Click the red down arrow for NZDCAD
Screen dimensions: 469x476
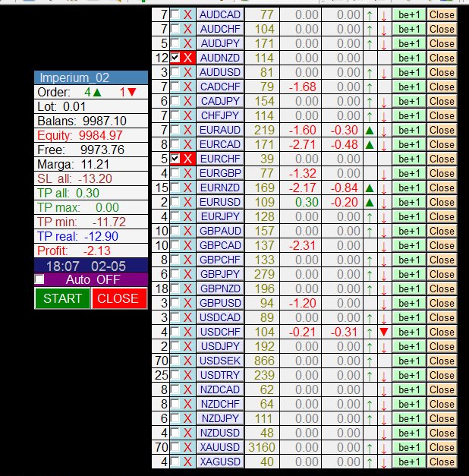click(384, 390)
